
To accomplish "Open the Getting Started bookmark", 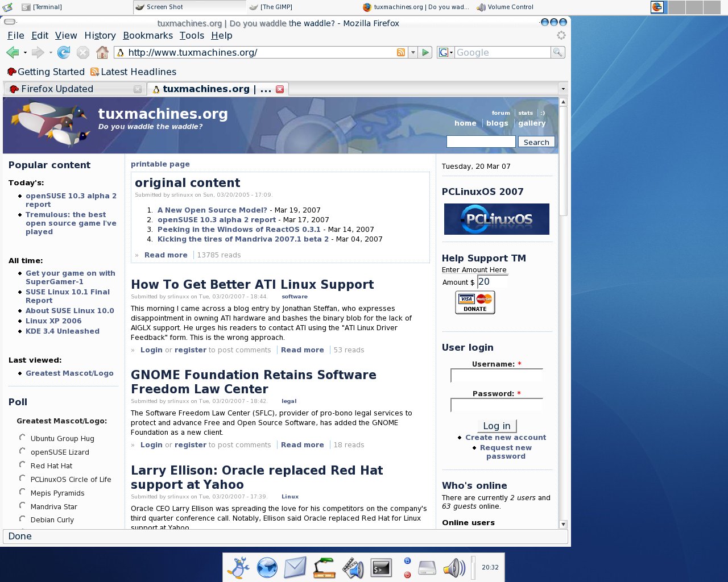I will tap(45, 72).
